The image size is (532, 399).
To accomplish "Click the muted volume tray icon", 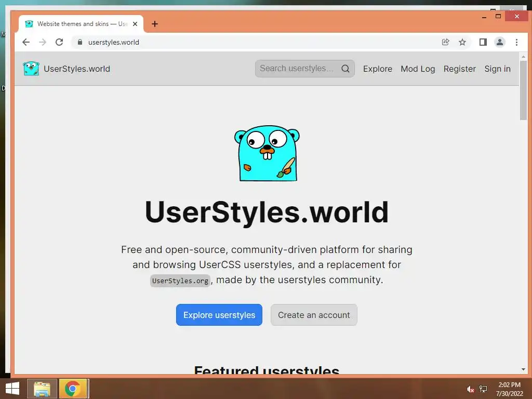I will (470, 389).
